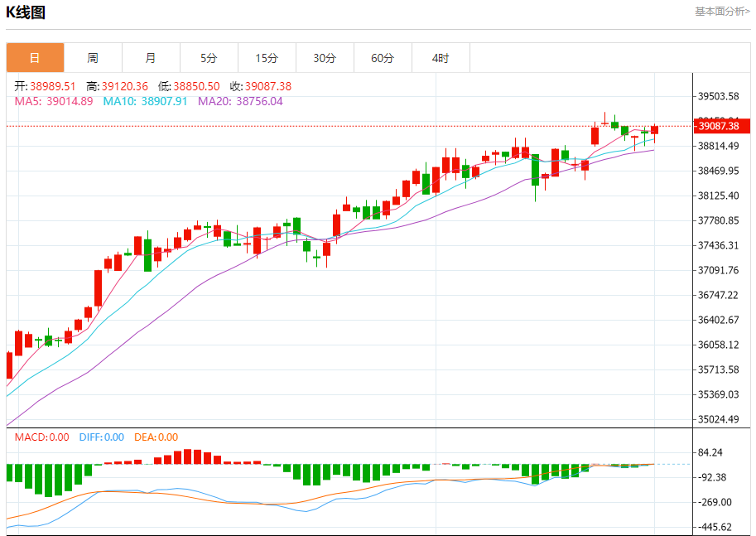Click the 37436.31 price axis label
This screenshot has width=756, height=536.
click(x=719, y=245)
